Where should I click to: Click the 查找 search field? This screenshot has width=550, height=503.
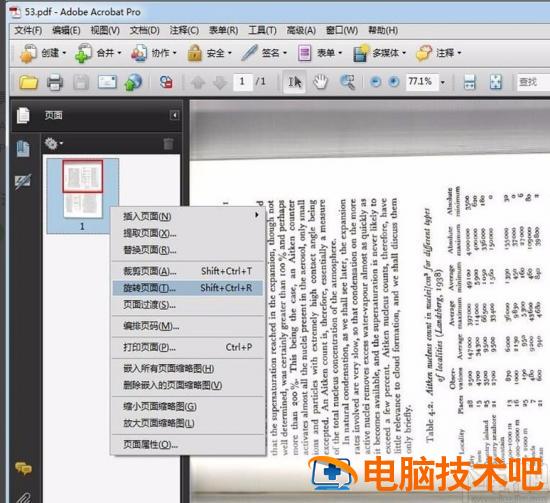point(533,82)
